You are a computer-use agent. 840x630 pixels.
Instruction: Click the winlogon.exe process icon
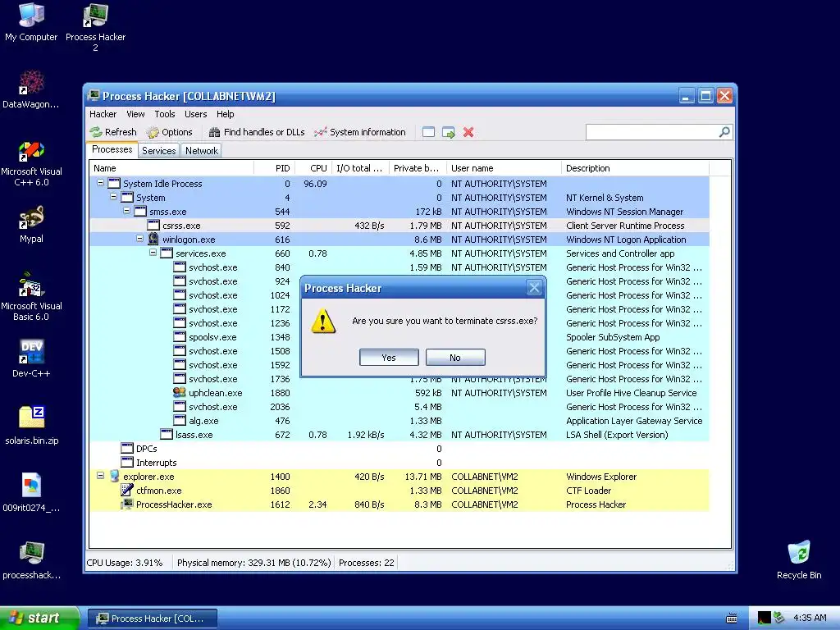(x=153, y=239)
